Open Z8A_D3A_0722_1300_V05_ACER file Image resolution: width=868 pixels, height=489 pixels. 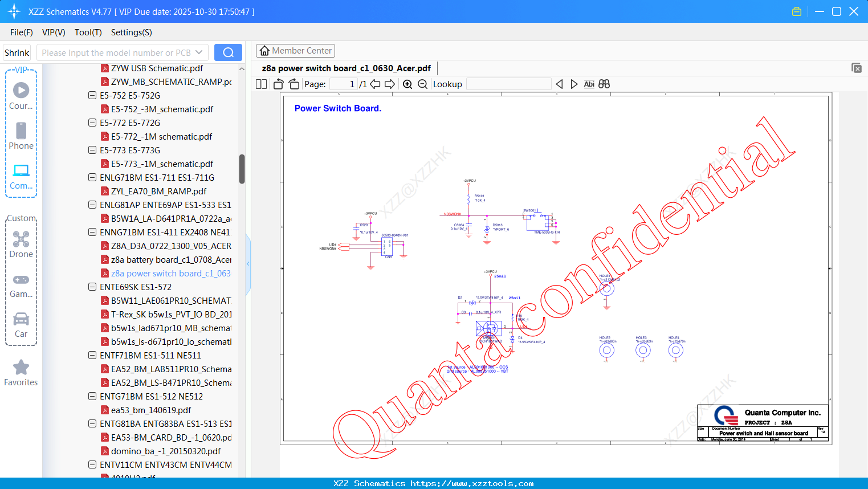tap(171, 246)
